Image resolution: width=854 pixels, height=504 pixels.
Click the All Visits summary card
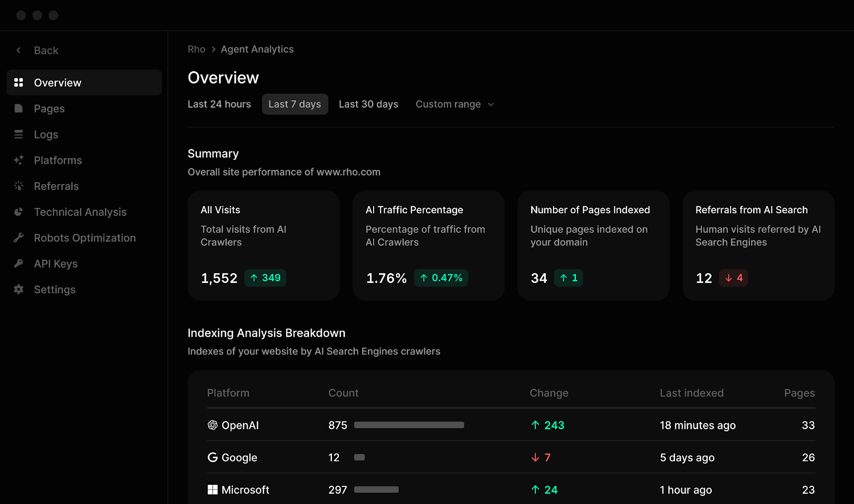pyautogui.click(x=263, y=245)
